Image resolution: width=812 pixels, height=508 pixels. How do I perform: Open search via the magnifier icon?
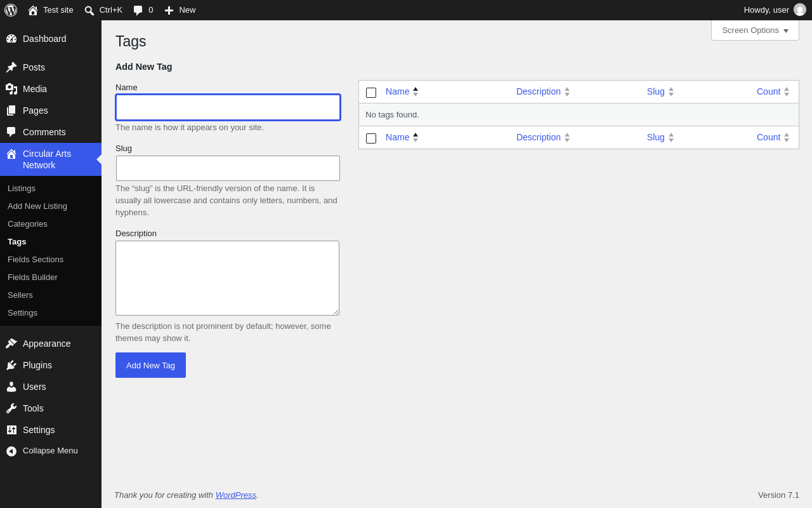click(x=89, y=10)
